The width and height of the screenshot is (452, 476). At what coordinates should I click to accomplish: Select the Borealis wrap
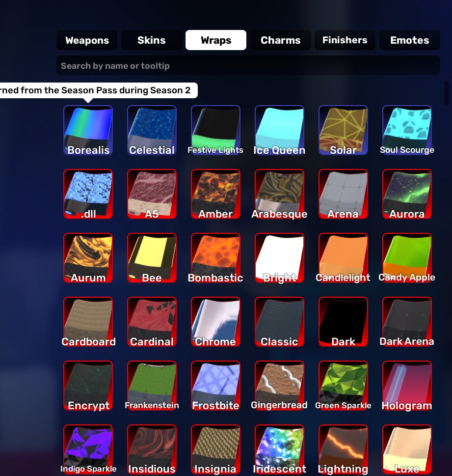pyautogui.click(x=88, y=130)
